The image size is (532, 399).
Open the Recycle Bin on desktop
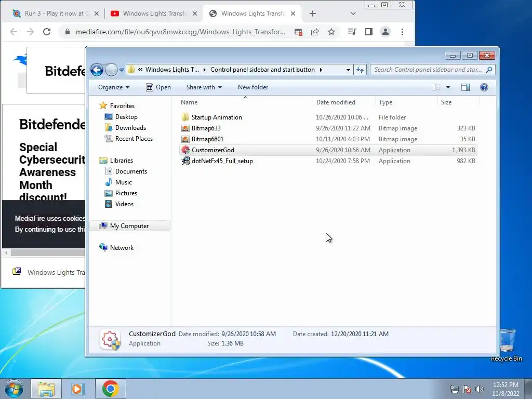[x=507, y=345]
